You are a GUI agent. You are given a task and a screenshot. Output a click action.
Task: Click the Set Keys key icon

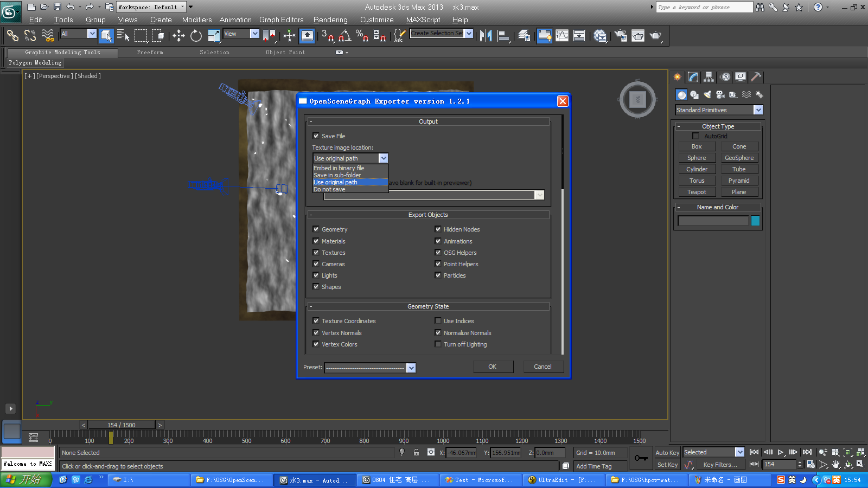(641, 458)
